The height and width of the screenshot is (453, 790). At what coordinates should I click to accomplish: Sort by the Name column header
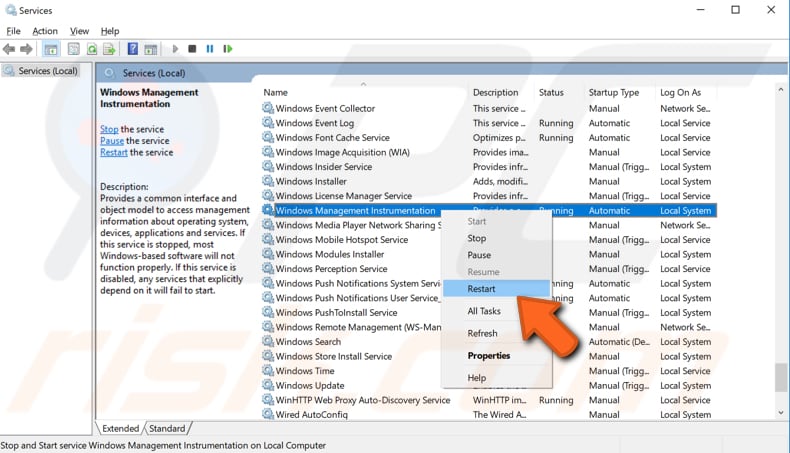tap(364, 92)
